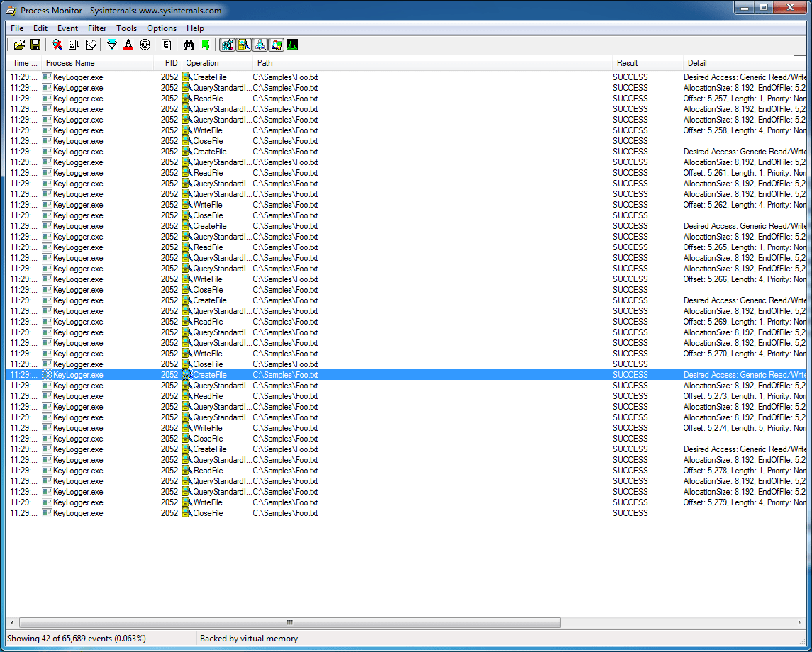Open the Help menu
812x652 pixels.
coord(195,28)
